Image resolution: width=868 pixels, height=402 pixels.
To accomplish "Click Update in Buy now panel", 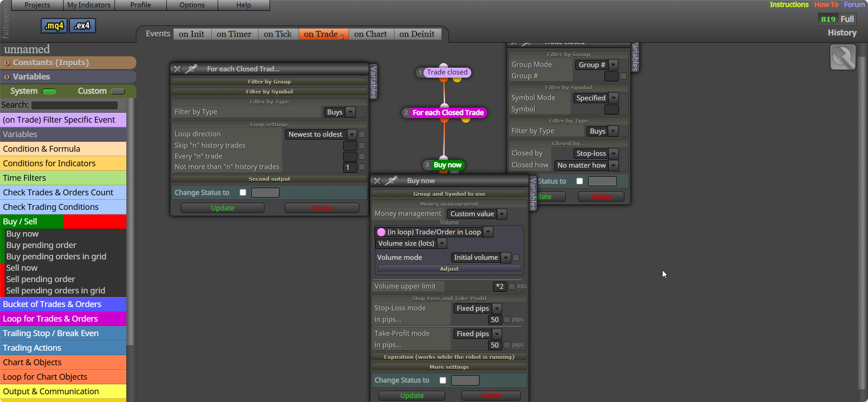I will pos(412,396).
